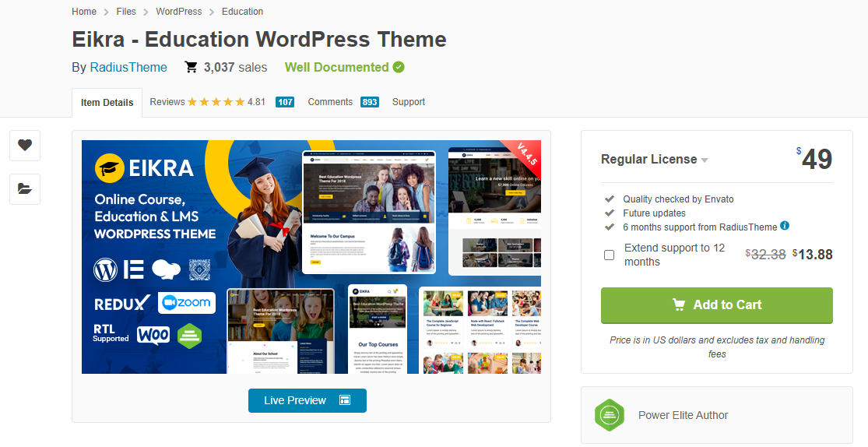Go to WordPress breadcrumb
Screen dimensions: 868x447
[x=179, y=12]
